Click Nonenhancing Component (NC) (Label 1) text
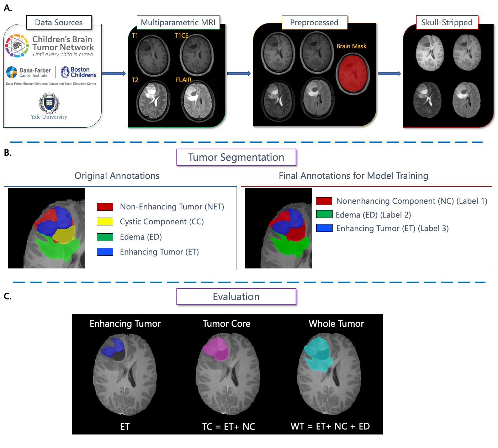 412,201
